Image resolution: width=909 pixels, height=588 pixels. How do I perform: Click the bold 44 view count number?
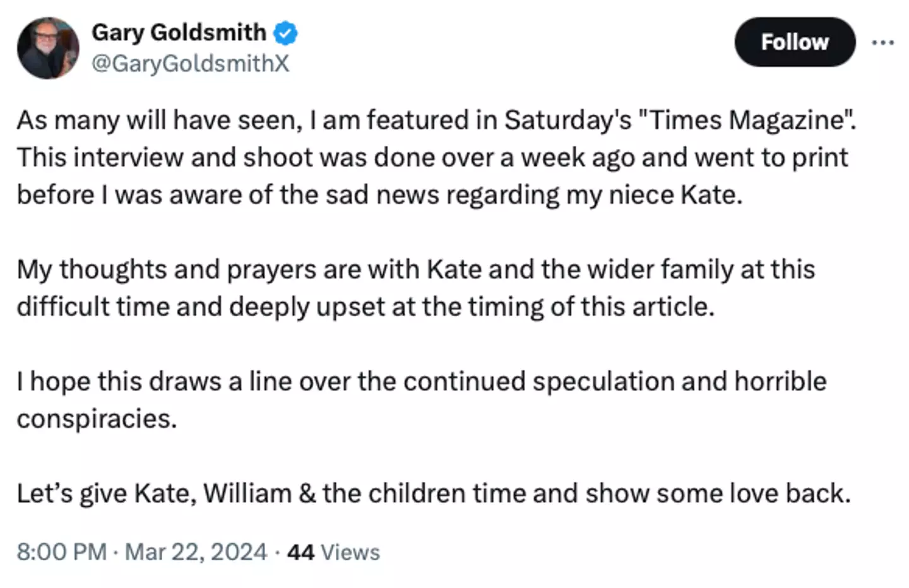[x=300, y=551]
